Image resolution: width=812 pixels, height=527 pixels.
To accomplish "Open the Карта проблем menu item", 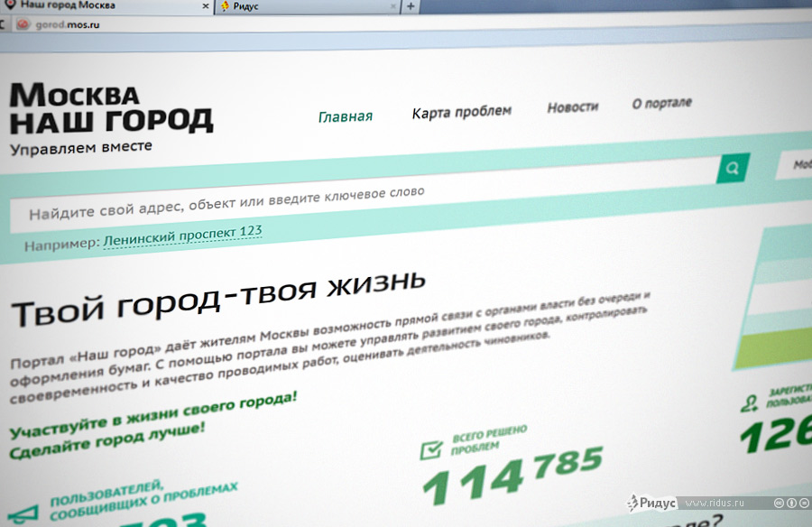I will coord(461,111).
